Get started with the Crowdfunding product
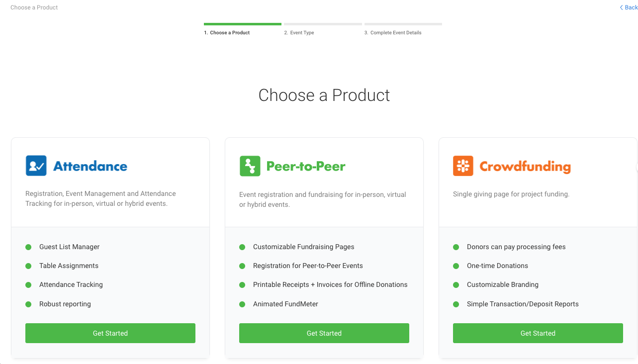Screen dimensions: 638x364 click(x=538, y=333)
